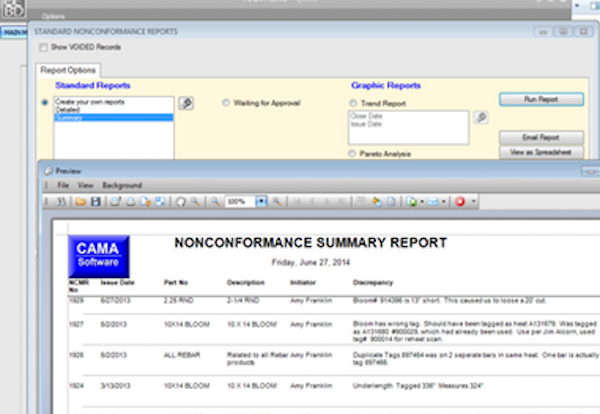Choose the Pareto Analysis radio option

[x=354, y=154]
